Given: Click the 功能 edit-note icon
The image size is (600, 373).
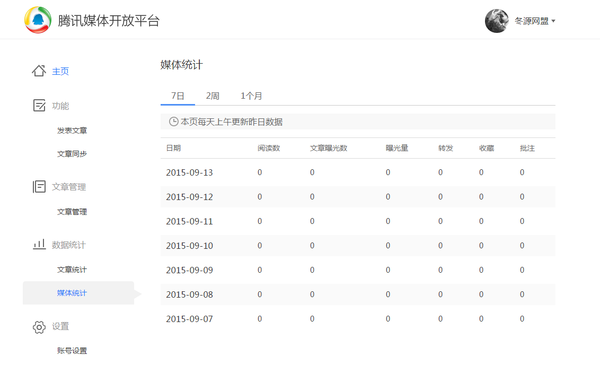Looking at the screenshot, I should 39,105.
